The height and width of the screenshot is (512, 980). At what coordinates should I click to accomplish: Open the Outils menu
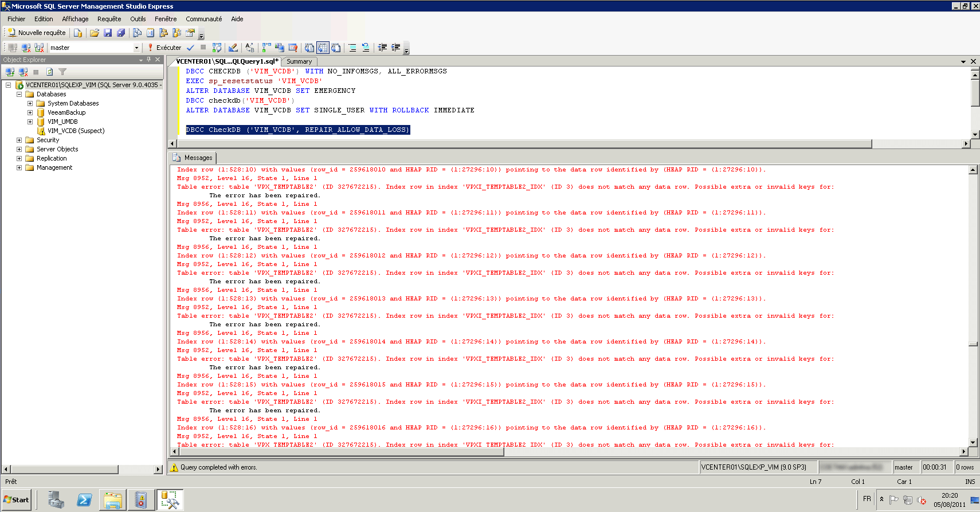tap(138, 19)
